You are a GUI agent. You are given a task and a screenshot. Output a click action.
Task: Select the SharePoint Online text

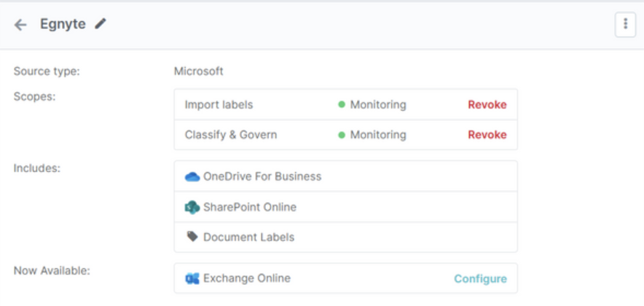(x=250, y=207)
